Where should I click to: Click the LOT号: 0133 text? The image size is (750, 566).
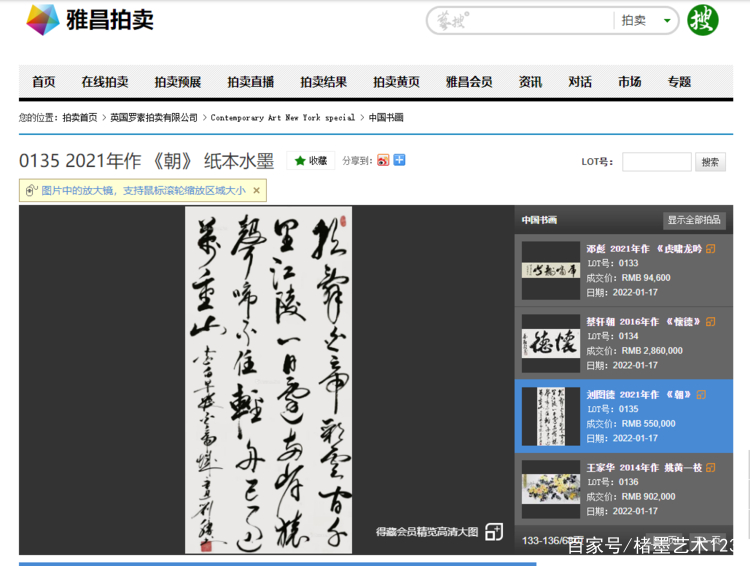pos(613,263)
